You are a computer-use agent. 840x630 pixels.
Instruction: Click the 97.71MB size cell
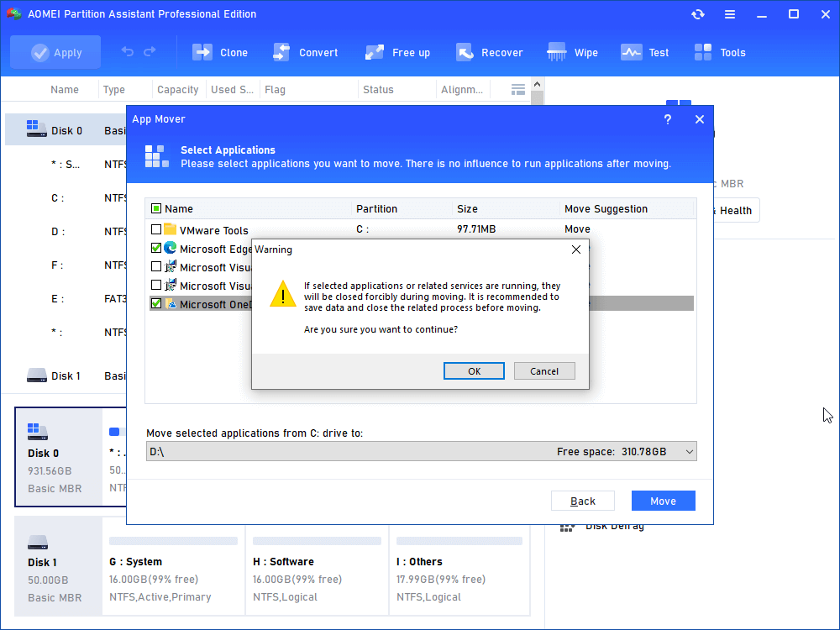(x=476, y=228)
